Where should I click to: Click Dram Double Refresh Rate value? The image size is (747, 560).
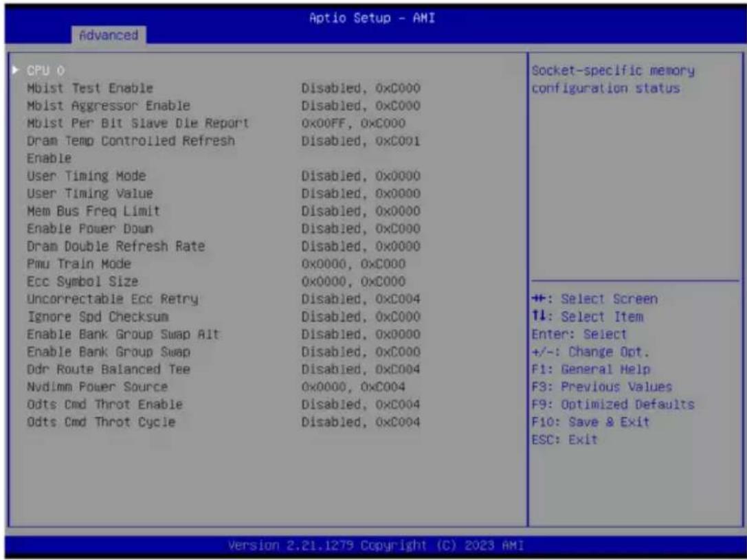[361, 246]
